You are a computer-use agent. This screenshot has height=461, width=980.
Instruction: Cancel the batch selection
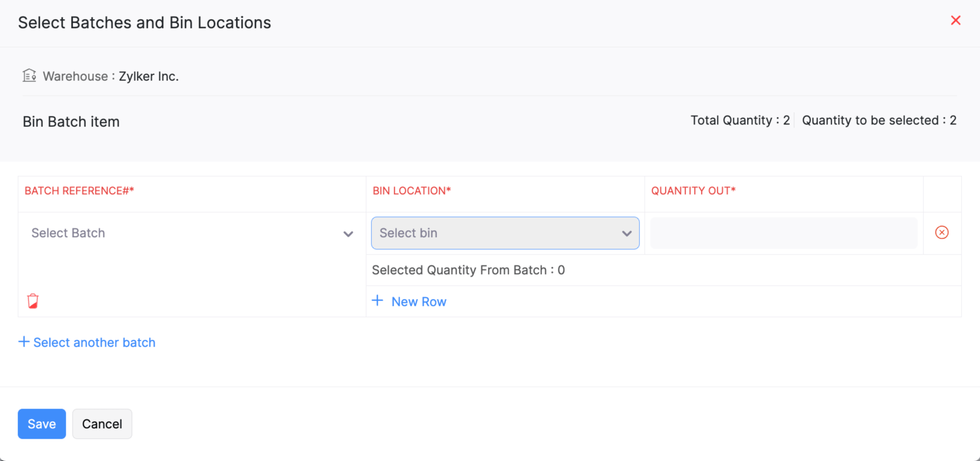(x=102, y=423)
